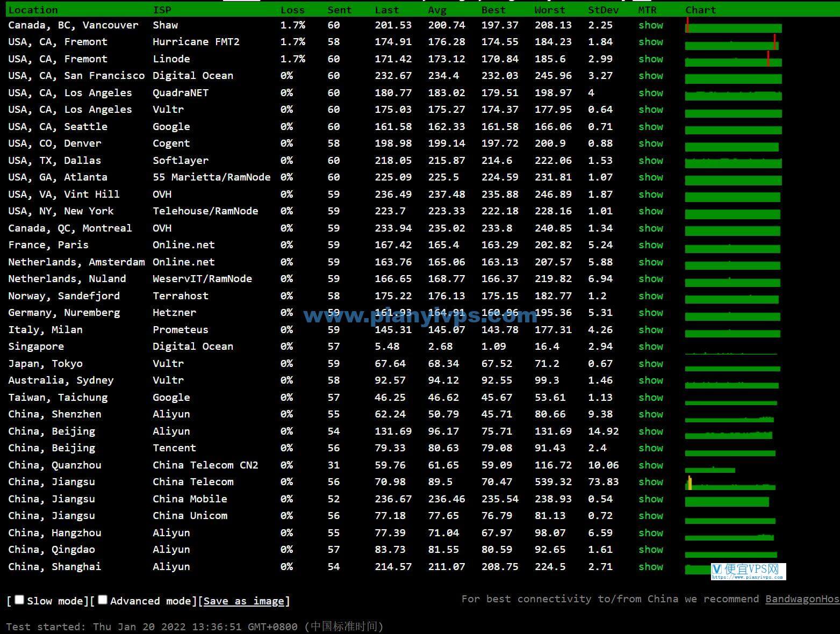Show MTR for Milan Prometeus row
The image size is (840, 634).
coord(651,330)
